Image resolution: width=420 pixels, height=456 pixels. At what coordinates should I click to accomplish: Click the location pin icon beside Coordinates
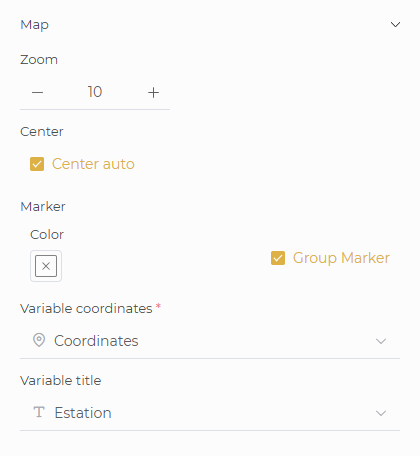(39, 340)
